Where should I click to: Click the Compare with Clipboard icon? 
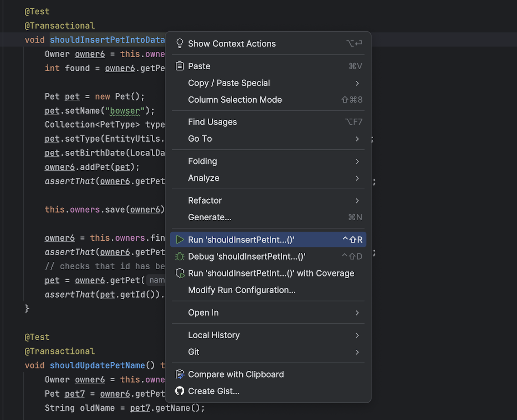pyautogui.click(x=180, y=374)
